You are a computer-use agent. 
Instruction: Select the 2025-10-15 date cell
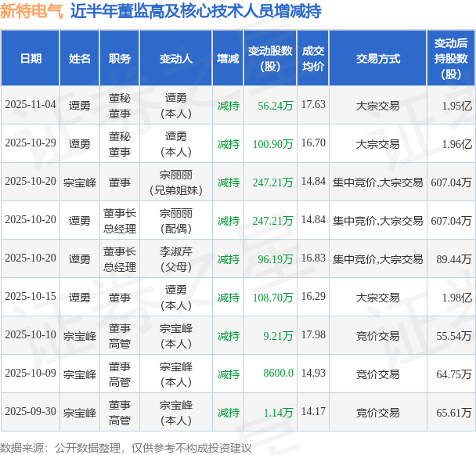pyautogui.click(x=31, y=297)
